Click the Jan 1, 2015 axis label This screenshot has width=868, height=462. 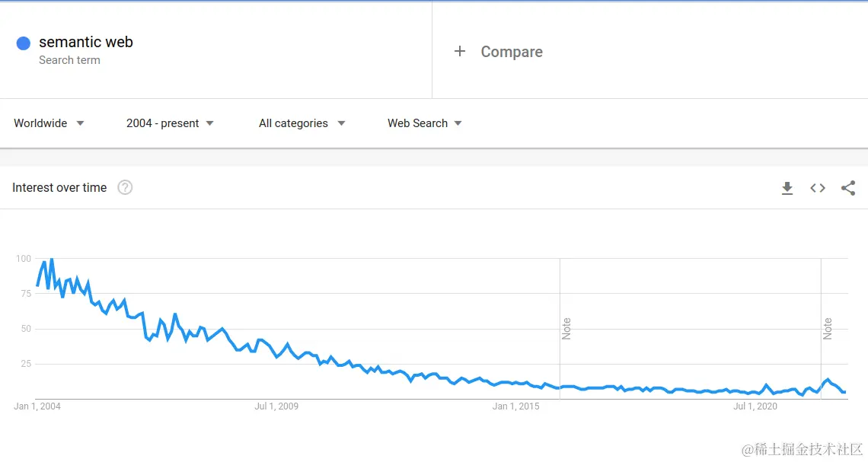point(516,406)
